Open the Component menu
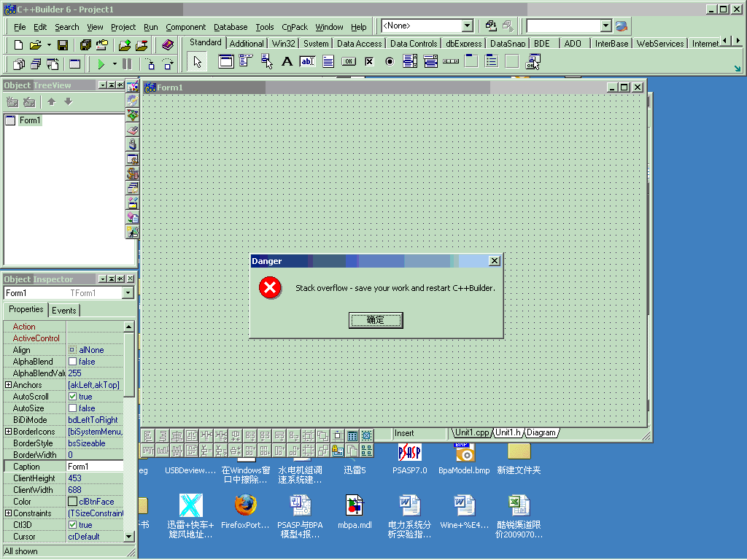Image resolution: width=747 pixels, height=560 pixels. coord(185,27)
